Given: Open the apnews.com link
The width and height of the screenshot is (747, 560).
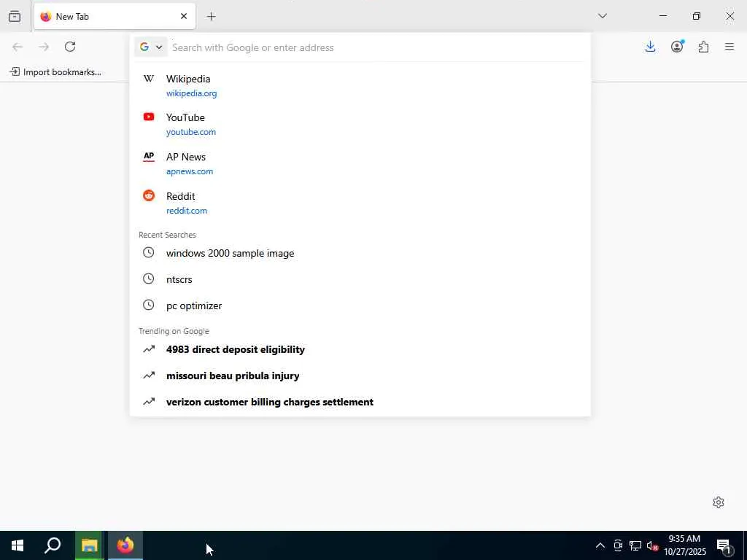Looking at the screenshot, I should click(190, 171).
